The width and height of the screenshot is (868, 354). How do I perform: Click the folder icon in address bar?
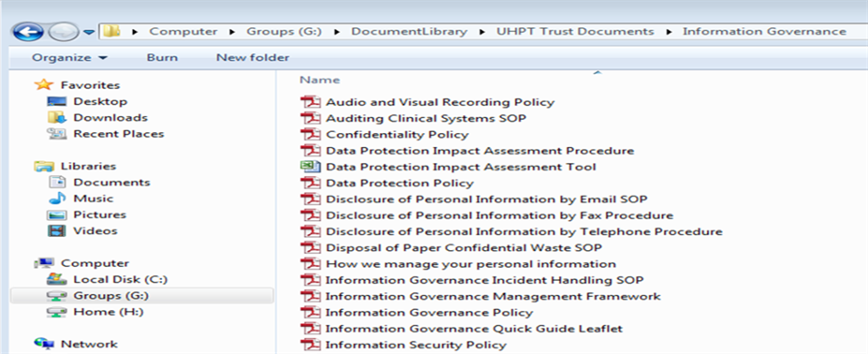point(112,32)
